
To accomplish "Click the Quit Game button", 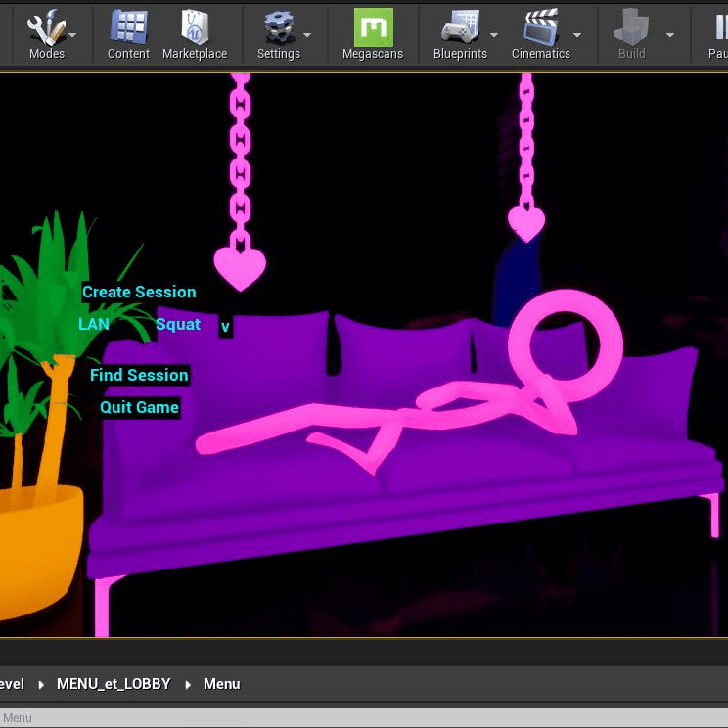I will 139,407.
